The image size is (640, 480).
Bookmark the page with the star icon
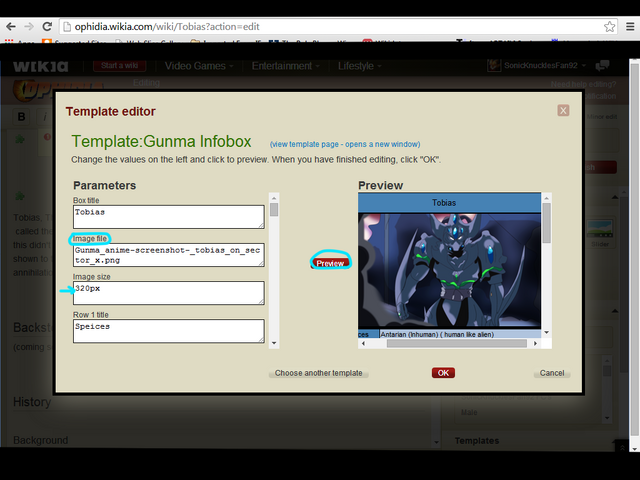coord(609,27)
